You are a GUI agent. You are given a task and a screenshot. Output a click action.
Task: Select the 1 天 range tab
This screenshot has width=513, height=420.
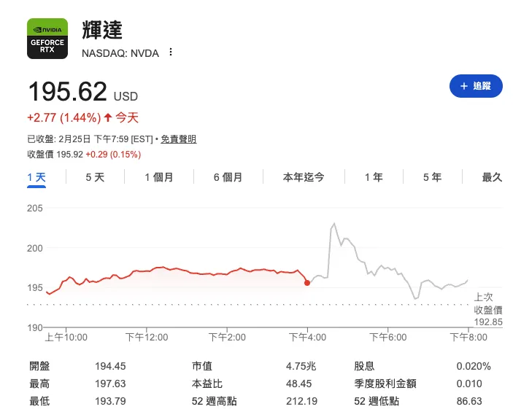36,177
